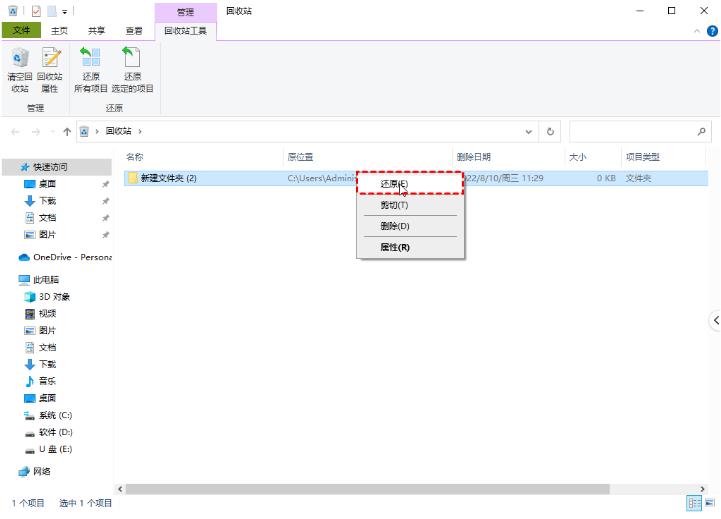Choose 删除(D) in context menu
Viewport: 721px width, 519px height.
coord(410,226)
